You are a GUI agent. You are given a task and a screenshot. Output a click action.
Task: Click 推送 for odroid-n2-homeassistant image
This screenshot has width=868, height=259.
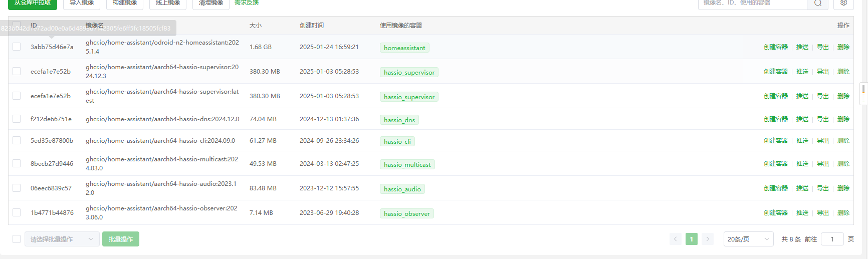click(x=802, y=47)
